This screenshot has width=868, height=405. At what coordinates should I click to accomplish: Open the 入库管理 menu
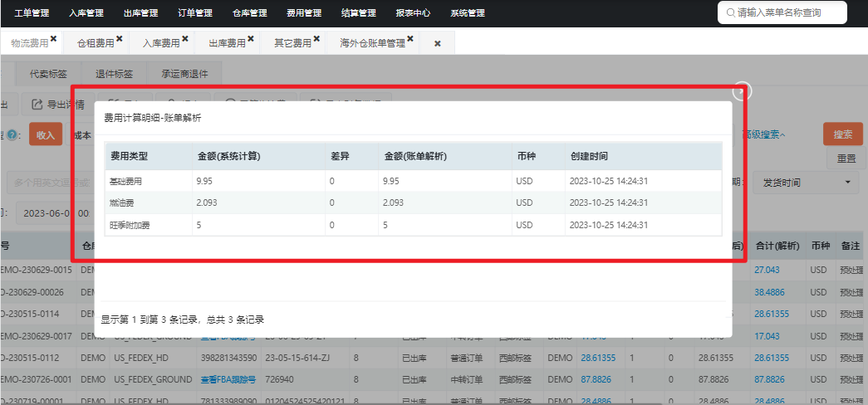(x=86, y=13)
